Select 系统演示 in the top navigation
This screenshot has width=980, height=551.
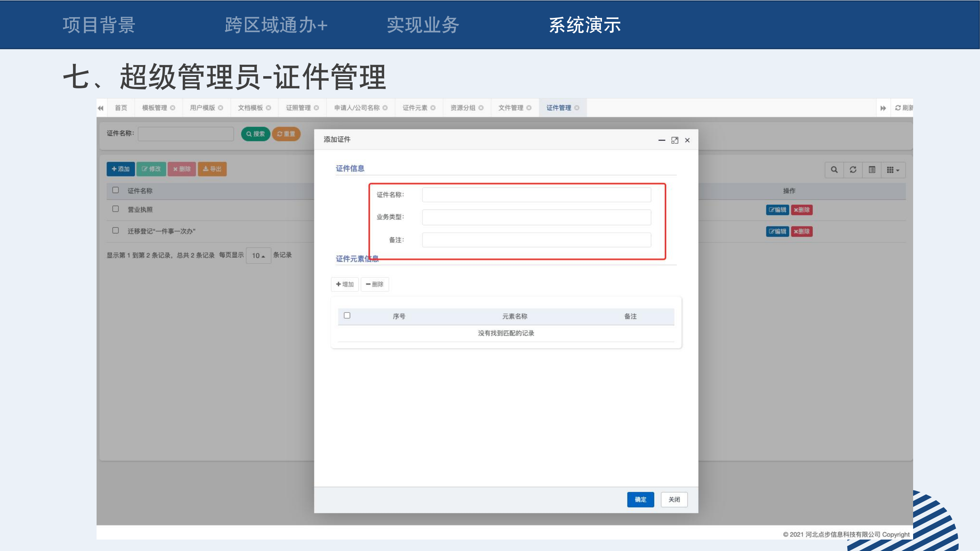[584, 25]
